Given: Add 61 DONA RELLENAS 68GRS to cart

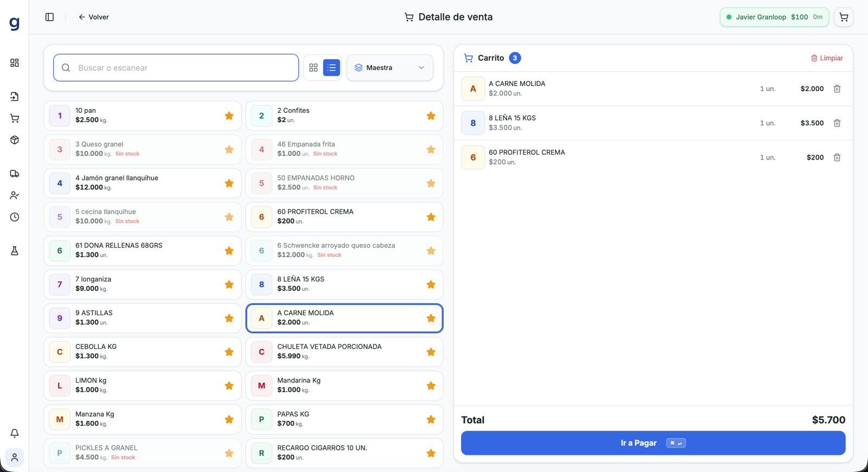Looking at the screenshot, I should click(x=143, y=251).
